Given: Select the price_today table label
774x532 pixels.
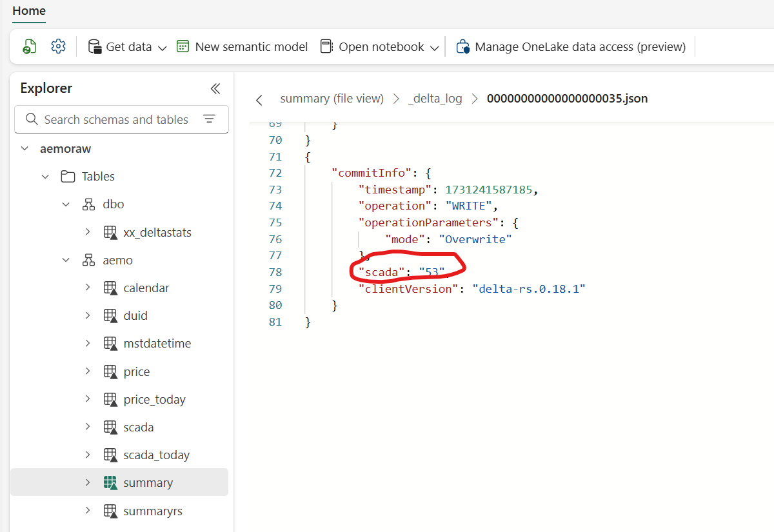Looking at the screenshot, I should pyautogui.click(x=155, y=400).
